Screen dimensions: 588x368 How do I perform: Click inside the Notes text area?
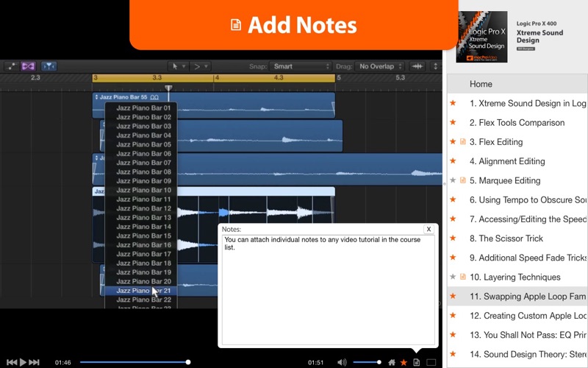point(328,289)
